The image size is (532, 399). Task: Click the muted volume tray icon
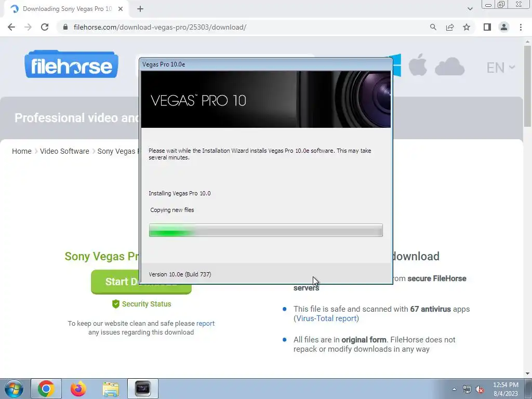[x=480, y=389]
